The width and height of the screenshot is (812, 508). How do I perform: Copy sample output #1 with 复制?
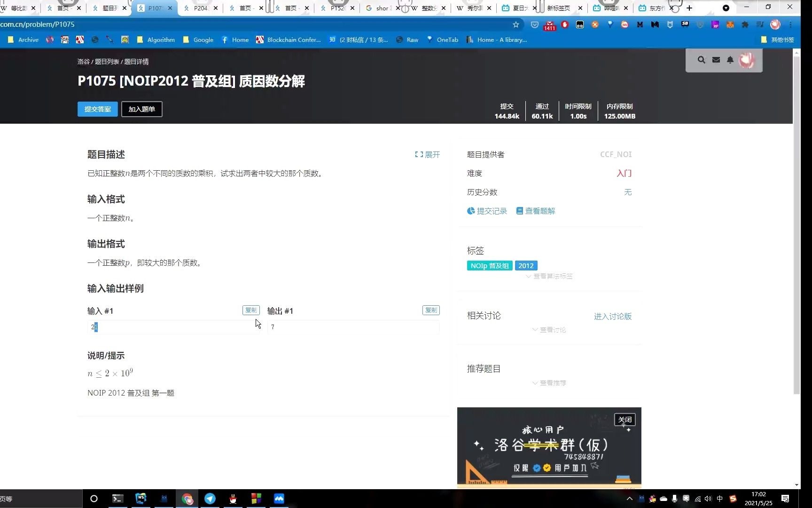(431, 310)
